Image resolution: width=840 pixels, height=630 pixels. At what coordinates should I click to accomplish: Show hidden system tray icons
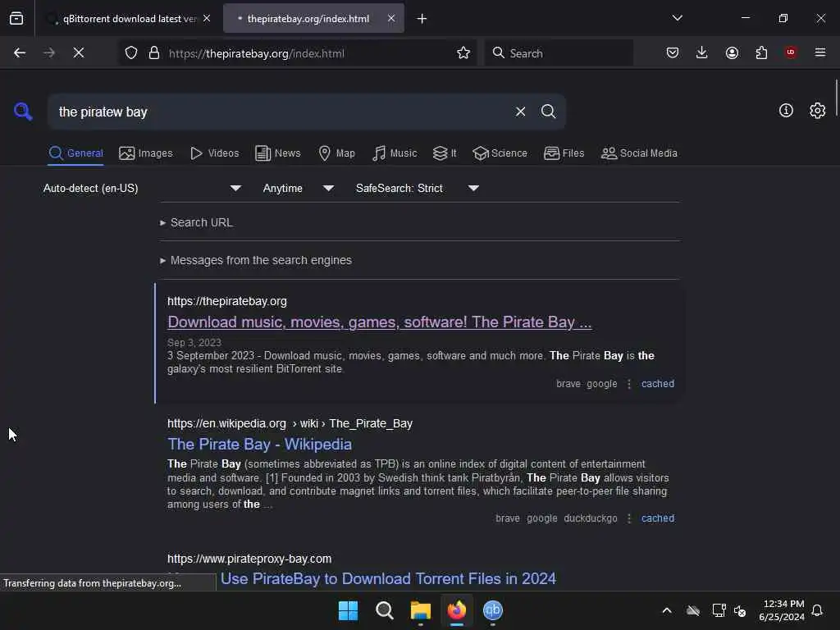(x=666, y=610)
